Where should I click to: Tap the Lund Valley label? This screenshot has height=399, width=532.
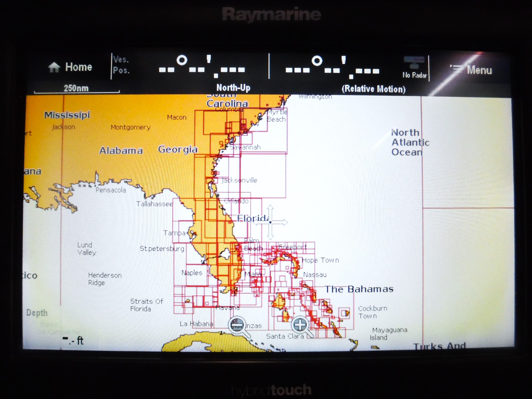point(87,249)
